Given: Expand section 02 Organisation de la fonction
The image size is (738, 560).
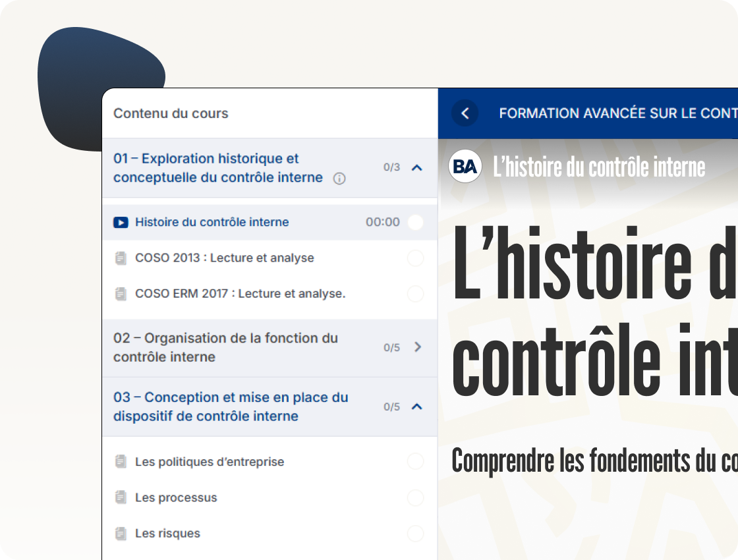Looking at the screenshot, I should [x=417, y=347].
